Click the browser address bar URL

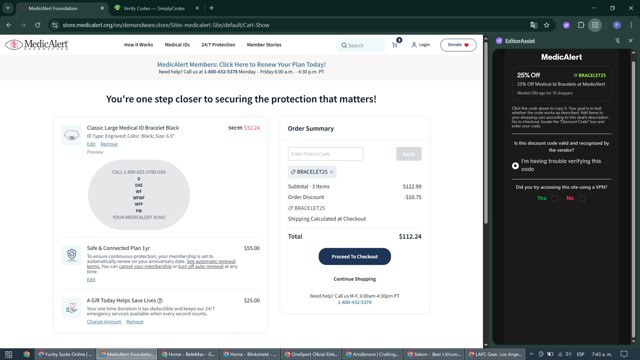(x=166, y=25)
